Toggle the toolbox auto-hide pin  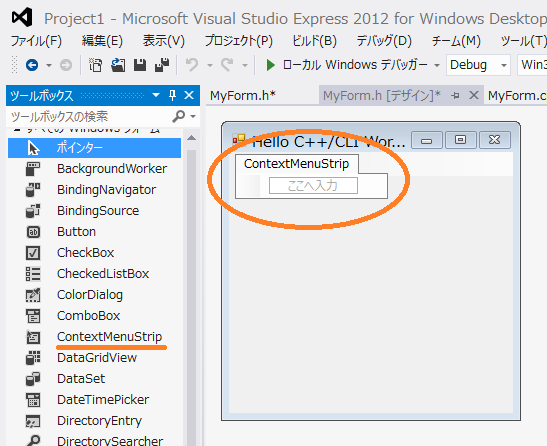point(172,95)
